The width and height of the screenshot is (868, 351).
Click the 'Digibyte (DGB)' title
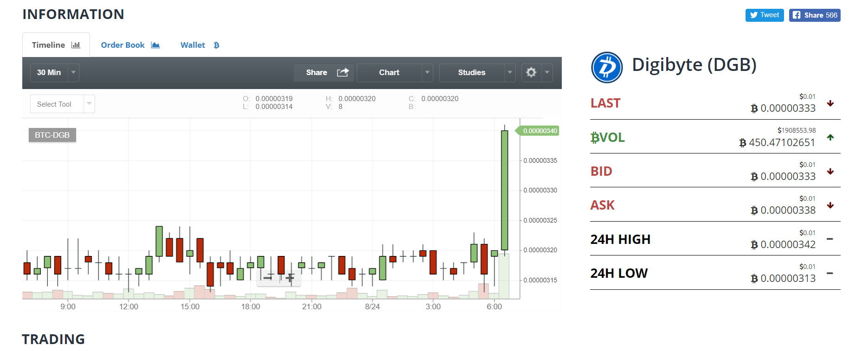click(x=694, y=65)
